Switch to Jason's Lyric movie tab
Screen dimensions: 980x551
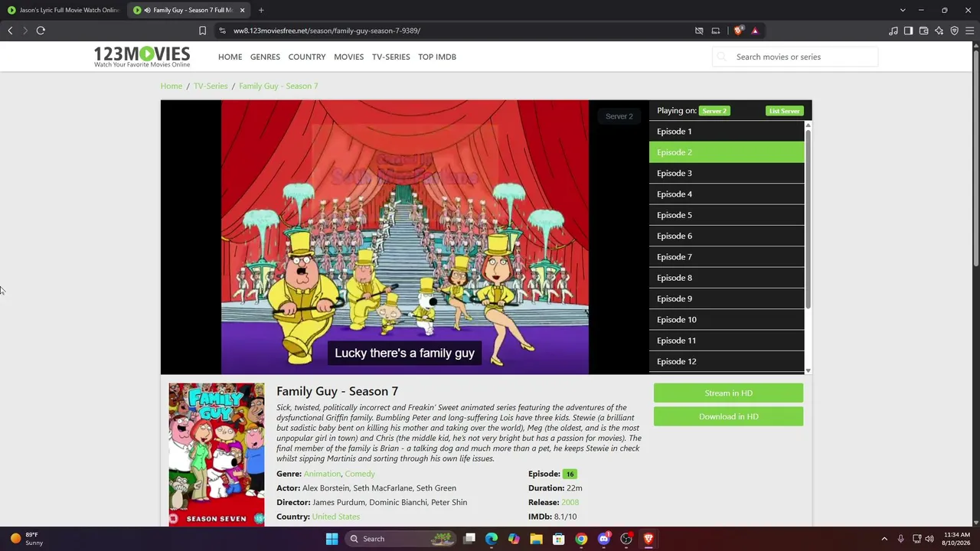(x=64, y=10)
